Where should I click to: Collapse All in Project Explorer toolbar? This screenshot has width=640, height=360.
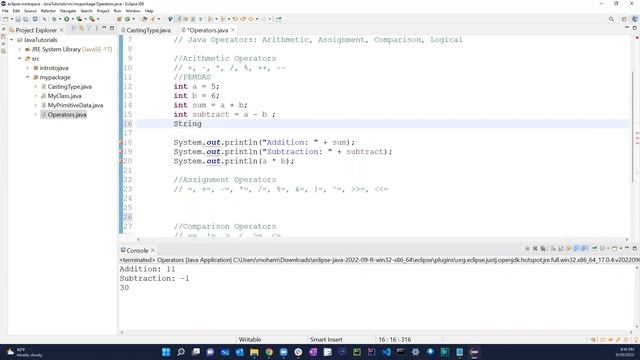(x=74, y=28)
